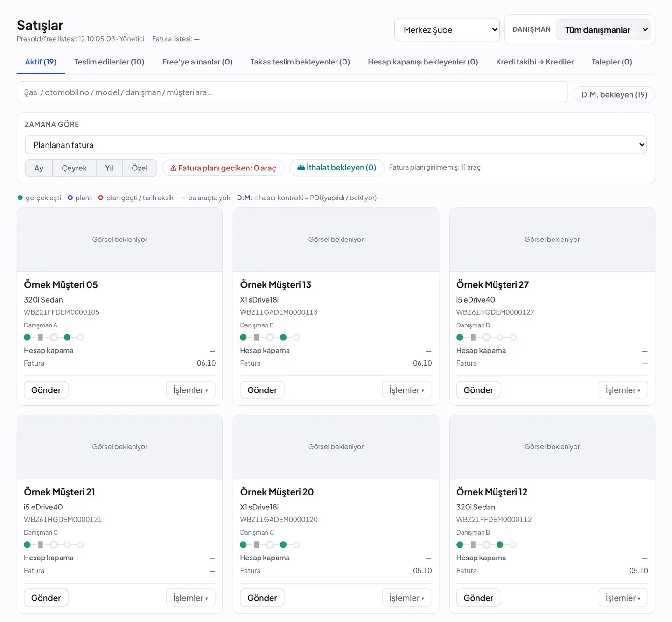Select chassis number WBZ21FFDEM0000105
Image resolution: width=672 pixels, height=622 pixels.
pyautogui.click(x=62, y=312)
